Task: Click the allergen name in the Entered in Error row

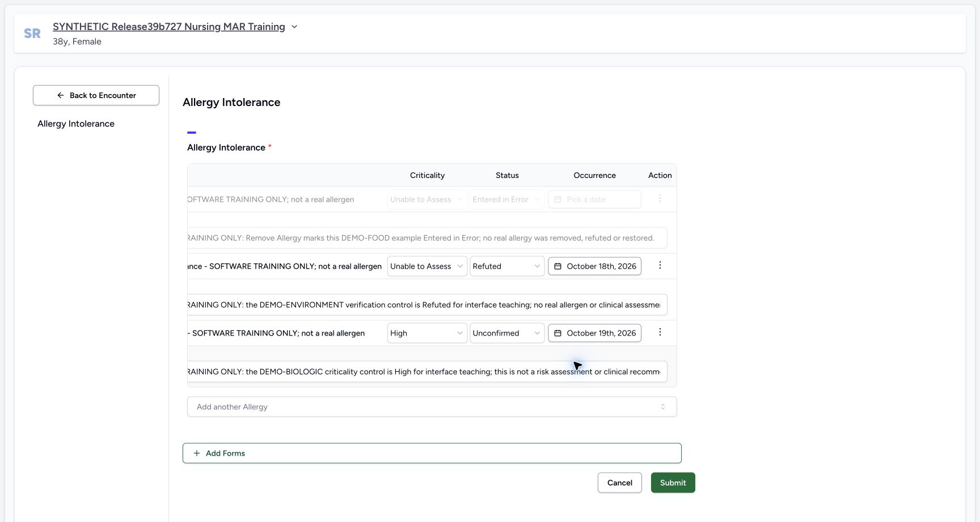Action: click(x=271, y=199)
